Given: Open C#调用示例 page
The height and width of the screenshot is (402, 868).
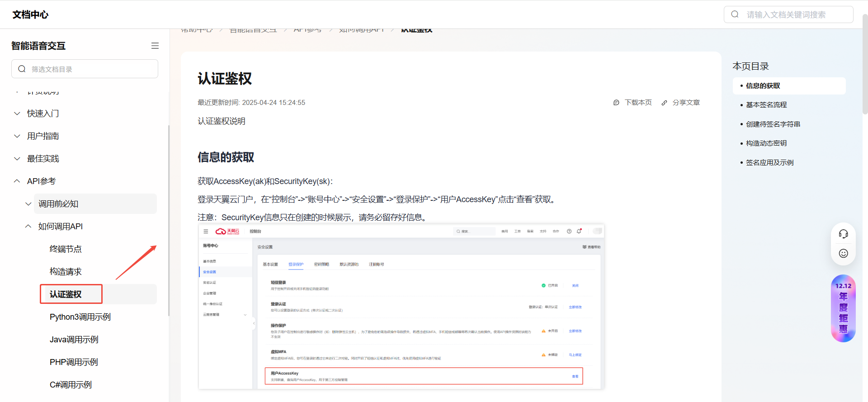Looking at the screenshot, I should coord(71,385).
